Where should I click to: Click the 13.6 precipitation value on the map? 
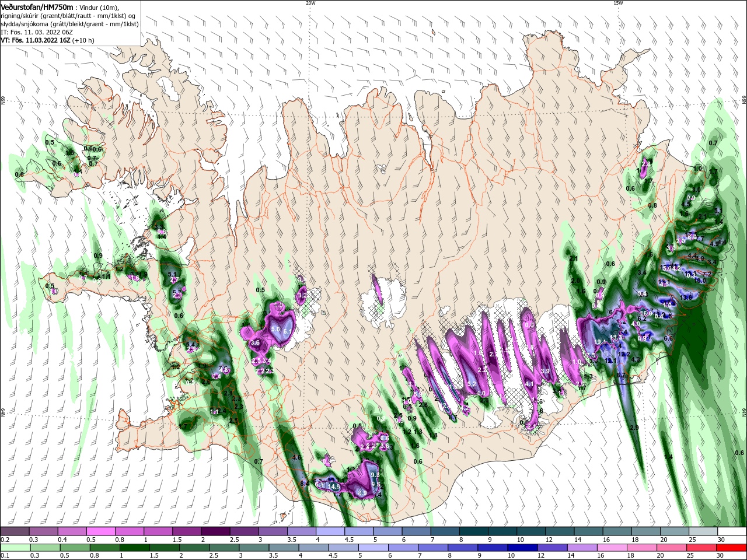click(x=686, y=297)
